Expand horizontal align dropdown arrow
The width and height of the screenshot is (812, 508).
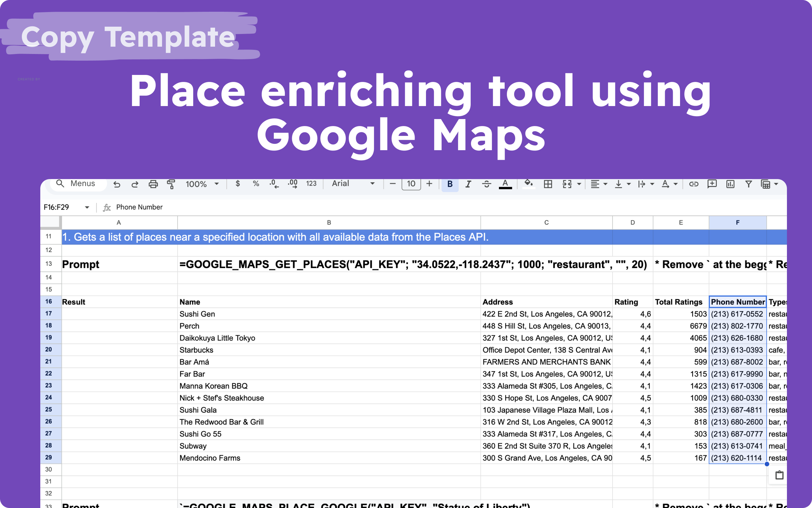[606, 184]
